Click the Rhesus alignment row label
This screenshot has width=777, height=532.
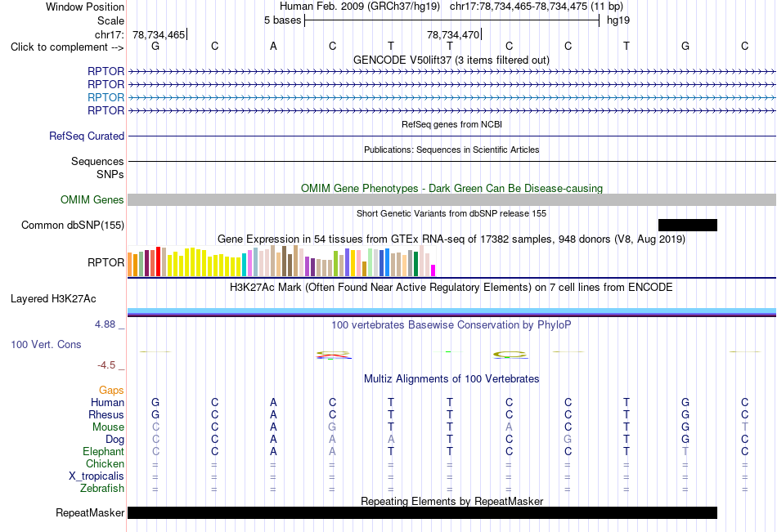106,414
